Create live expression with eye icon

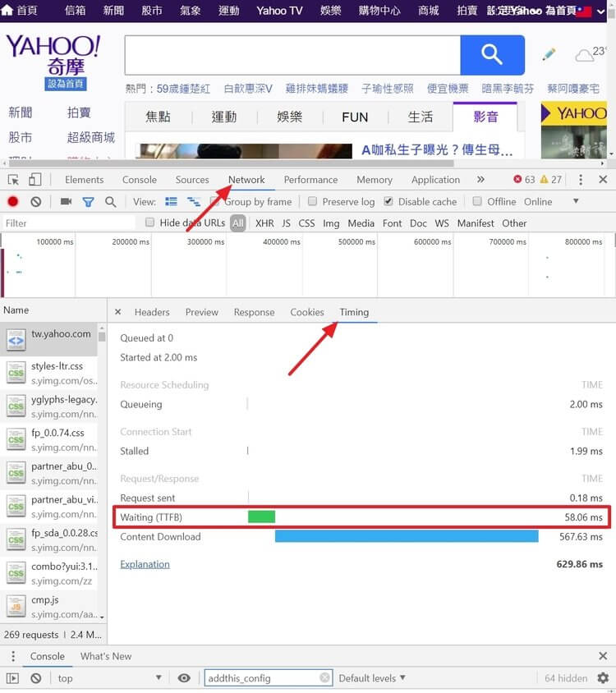coord(184,678)
